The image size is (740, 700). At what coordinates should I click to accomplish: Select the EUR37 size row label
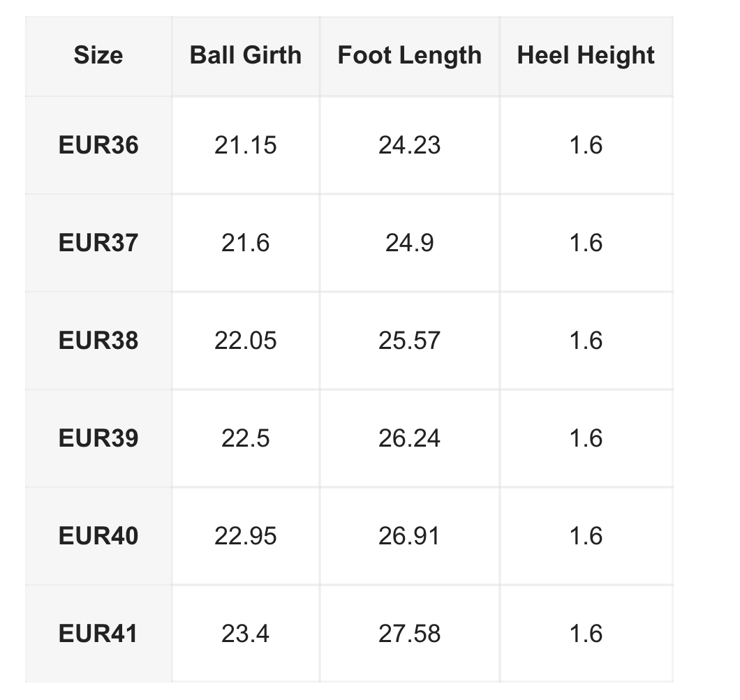coord(98,243)
